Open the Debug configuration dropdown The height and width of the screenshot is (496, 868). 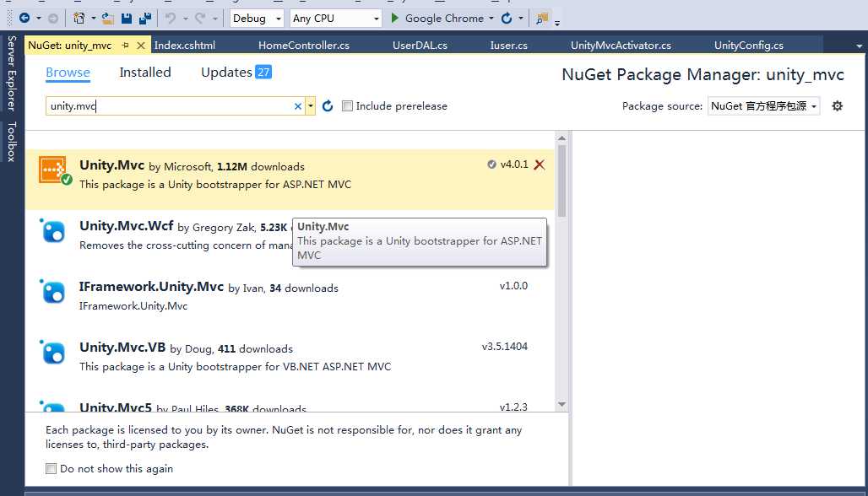(257, 19)
